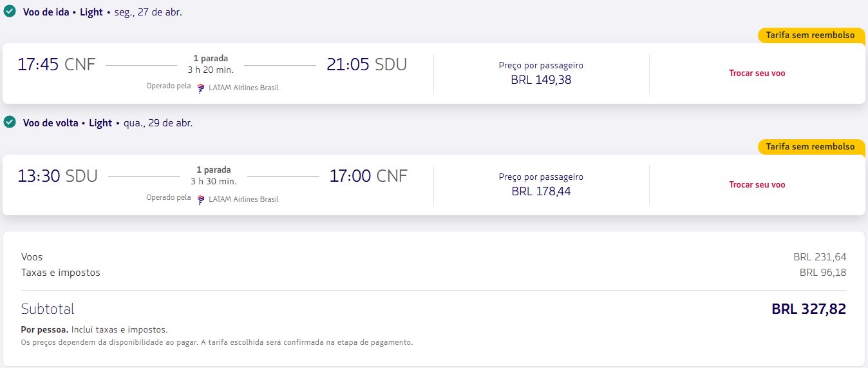Click green check icon beside Voo de ida
Screen dimensions: 868x368
[10, 12]
